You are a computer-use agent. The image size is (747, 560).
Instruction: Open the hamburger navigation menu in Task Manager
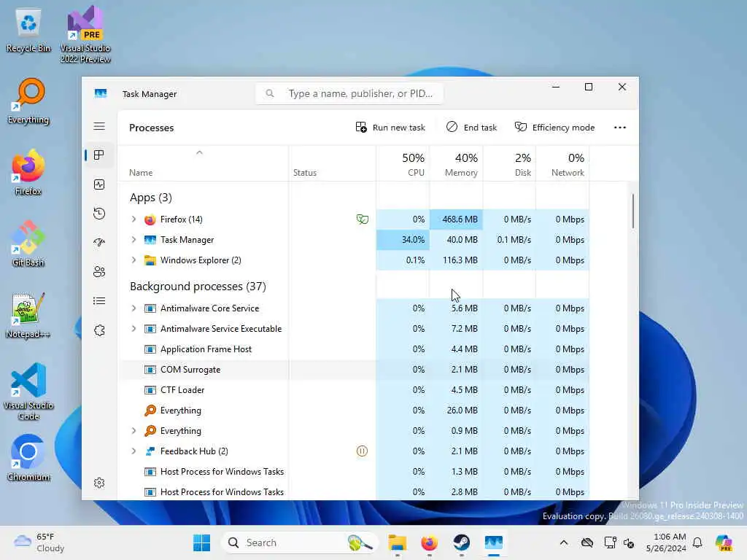tap(99, 126)
